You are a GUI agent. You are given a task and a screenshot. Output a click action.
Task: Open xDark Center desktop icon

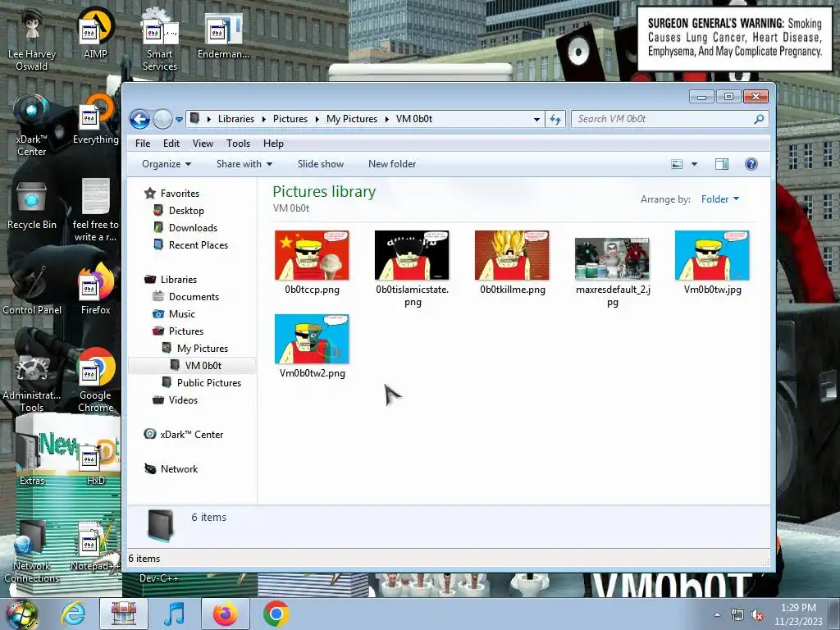[32, 126]
